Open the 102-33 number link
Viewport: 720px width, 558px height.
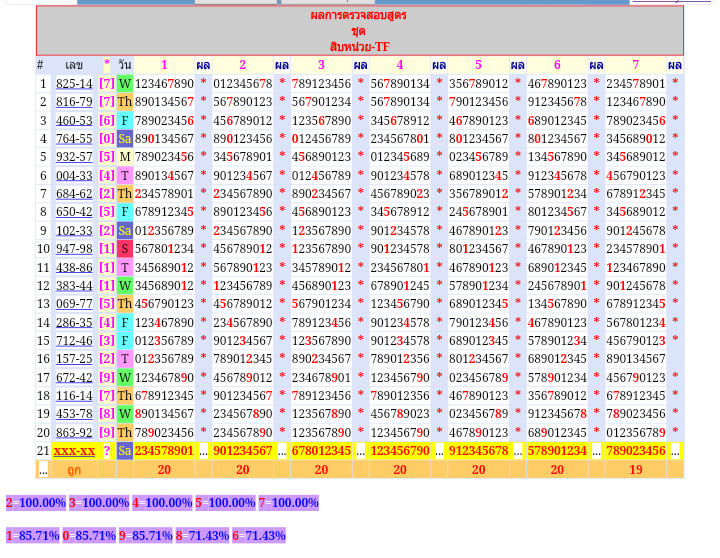(74, 231)
